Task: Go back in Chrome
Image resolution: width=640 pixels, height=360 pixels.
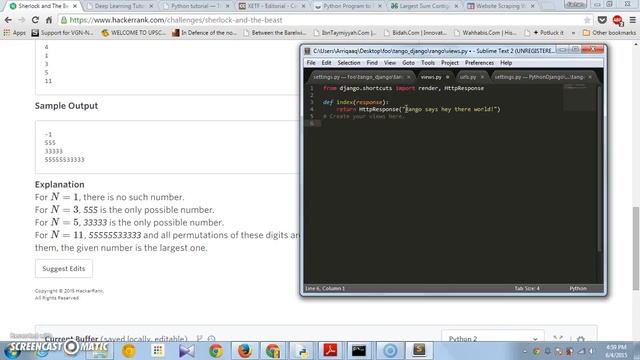Action: pyautogui.click(x=8, y=20)
